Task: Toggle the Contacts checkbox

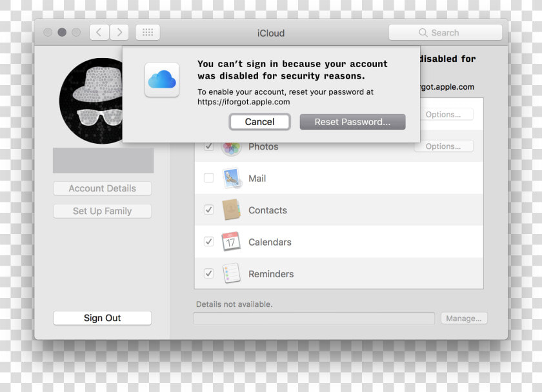Action: [209, 210]
